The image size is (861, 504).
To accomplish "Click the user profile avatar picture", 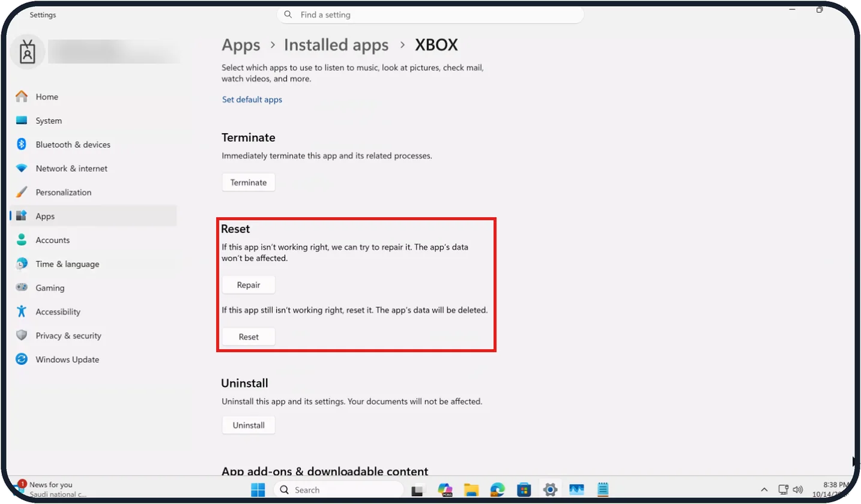I will click(x=28, y=52).
